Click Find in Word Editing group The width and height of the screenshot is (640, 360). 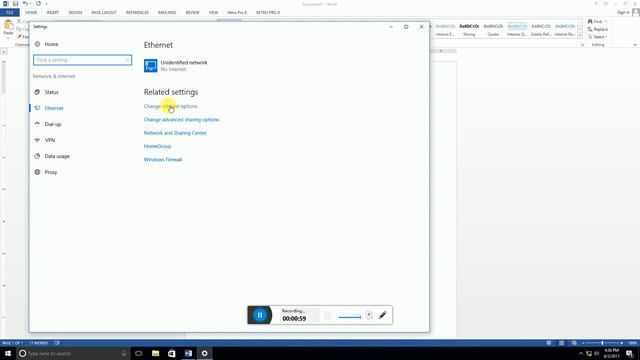(597, 21)
